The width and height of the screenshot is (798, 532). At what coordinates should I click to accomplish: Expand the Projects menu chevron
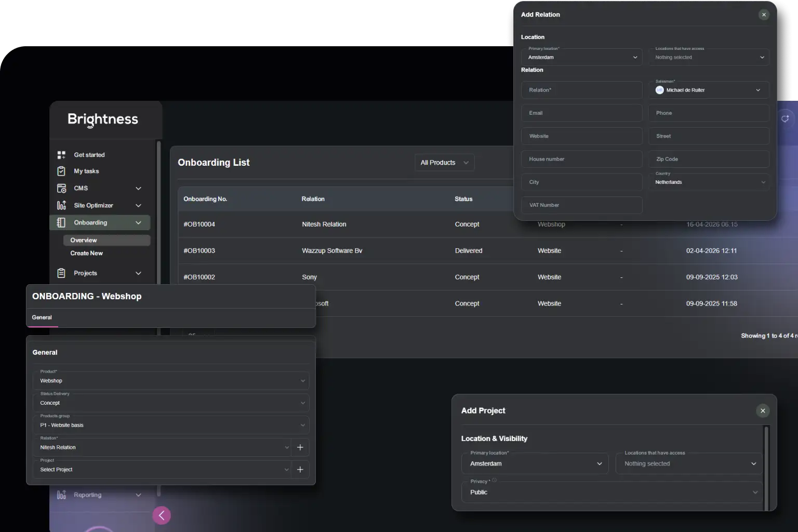[139, 273]
